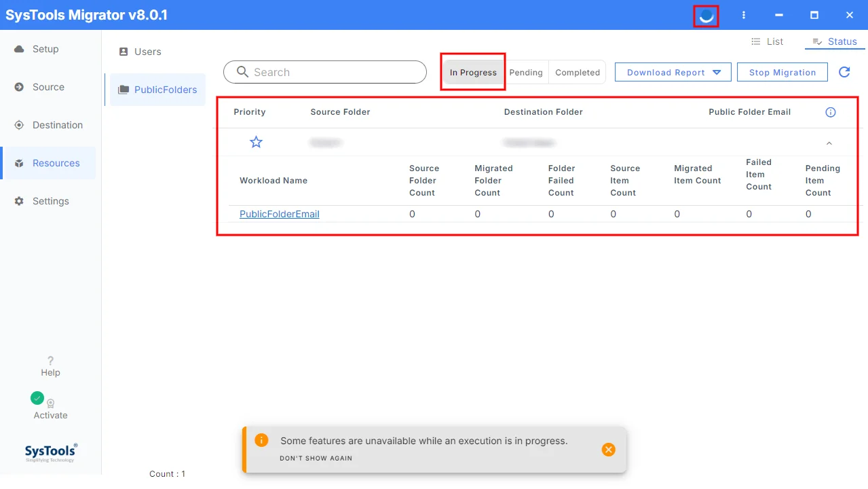This screenshot has height=489, width=868.
Task: Show In Progress migrations
Action: pos(473,73)
